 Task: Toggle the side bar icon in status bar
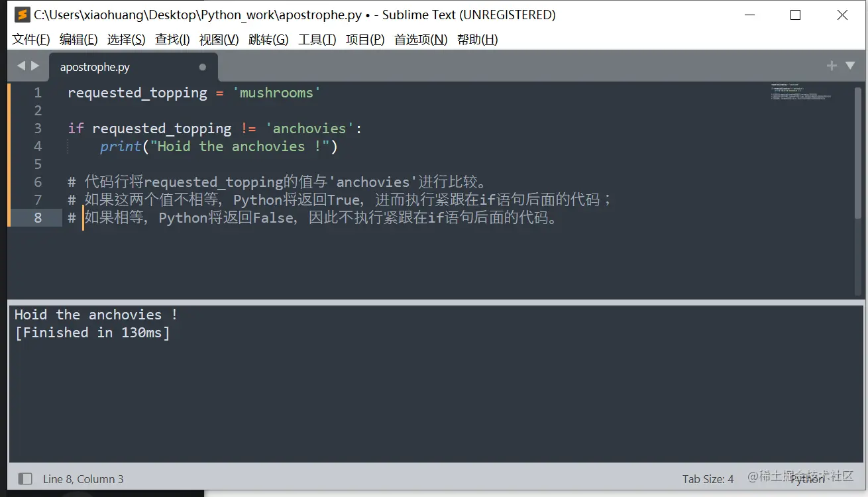[25, 478]
